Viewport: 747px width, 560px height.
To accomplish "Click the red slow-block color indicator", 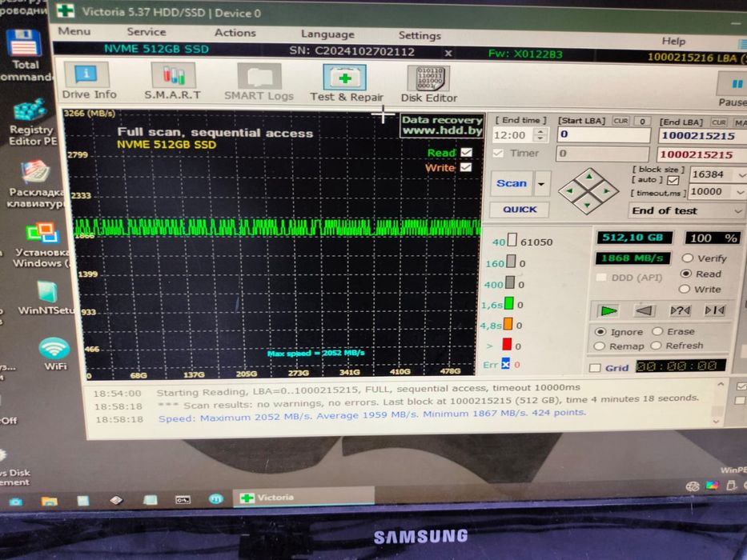I will (507, 344).
